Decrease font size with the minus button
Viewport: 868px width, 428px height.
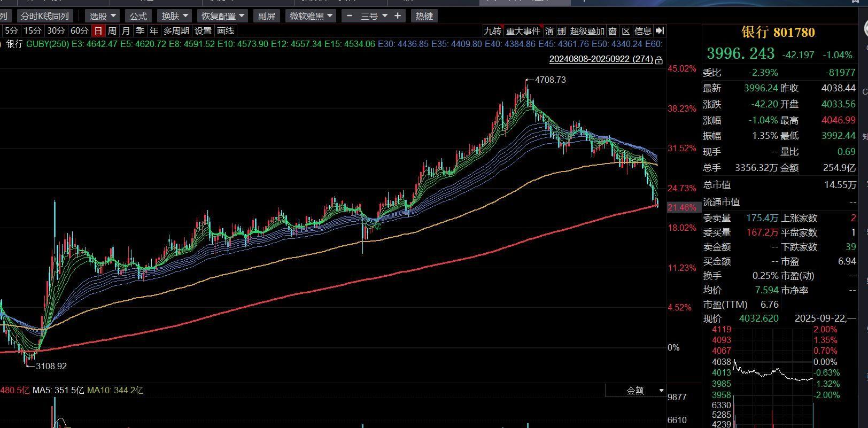click(x=350, y=16)
